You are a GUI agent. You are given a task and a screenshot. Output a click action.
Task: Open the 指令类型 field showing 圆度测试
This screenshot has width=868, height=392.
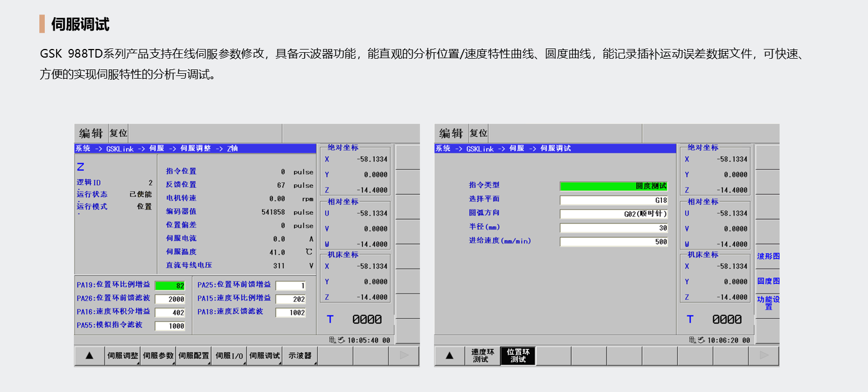[614, 186]
